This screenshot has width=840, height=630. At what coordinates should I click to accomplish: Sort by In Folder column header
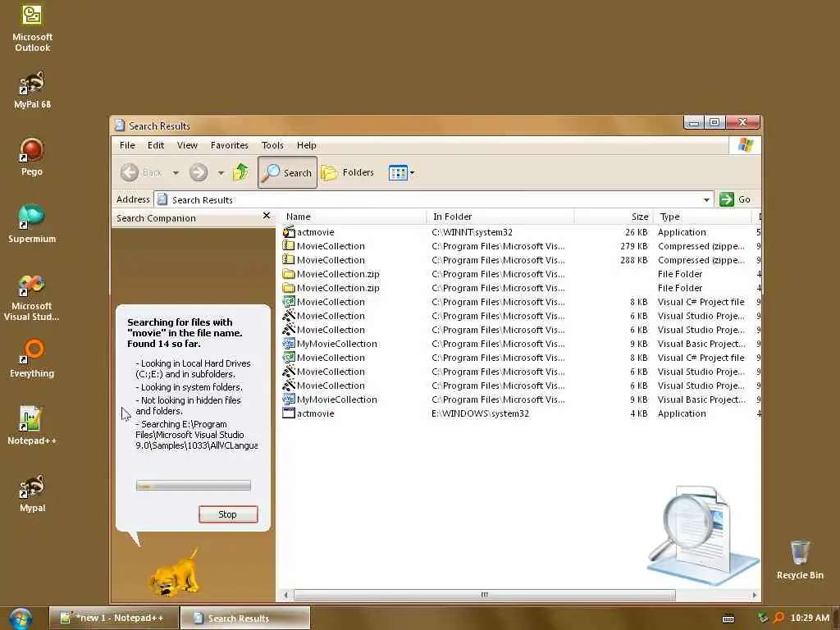[x=500, y=217]
